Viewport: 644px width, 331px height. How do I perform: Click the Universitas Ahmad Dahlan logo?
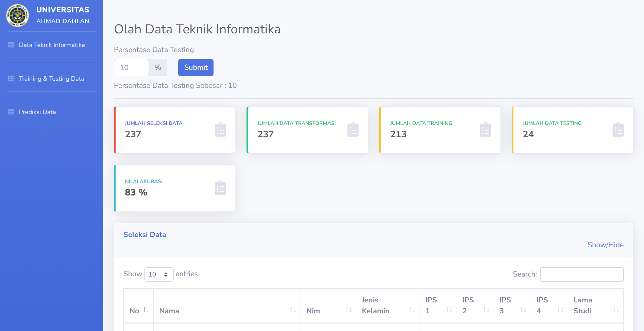pyautogui.click(x=17, y=15)
